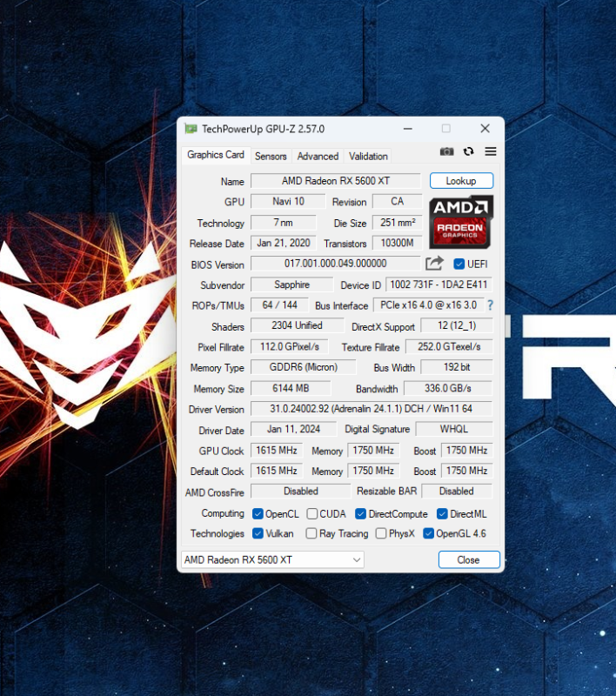
Task: Click the Bus Interface value PCIe x16 4.0
Action: (429, 305)
